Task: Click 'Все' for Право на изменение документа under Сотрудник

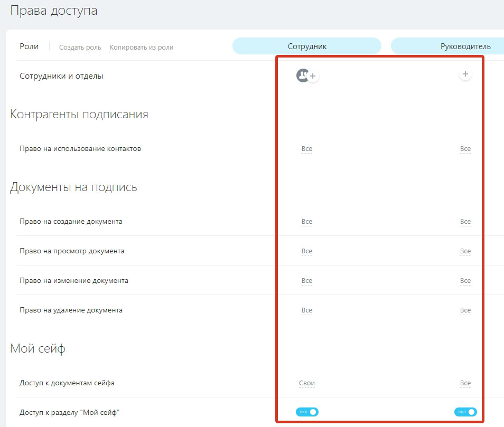Action: point(307,280)
